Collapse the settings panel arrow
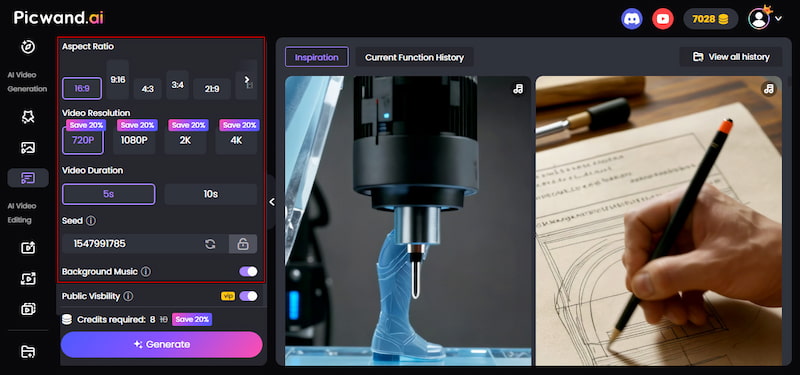 (x=272, y=202)
